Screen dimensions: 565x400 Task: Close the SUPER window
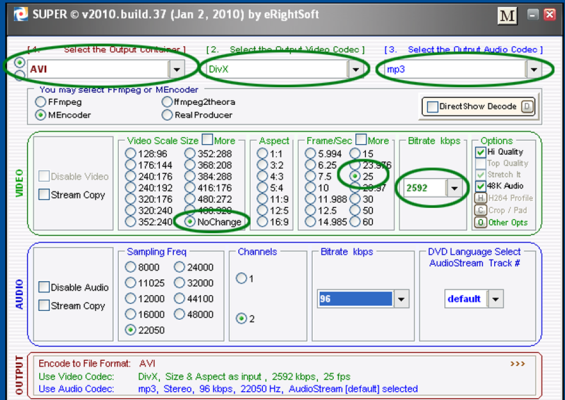point(550,14)
